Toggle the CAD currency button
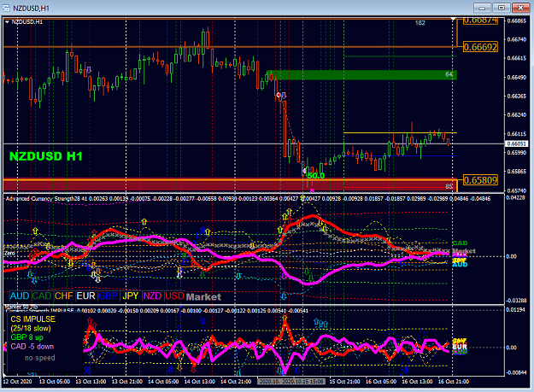The width and height of the screenshot is (534, 392). point(41,295)
